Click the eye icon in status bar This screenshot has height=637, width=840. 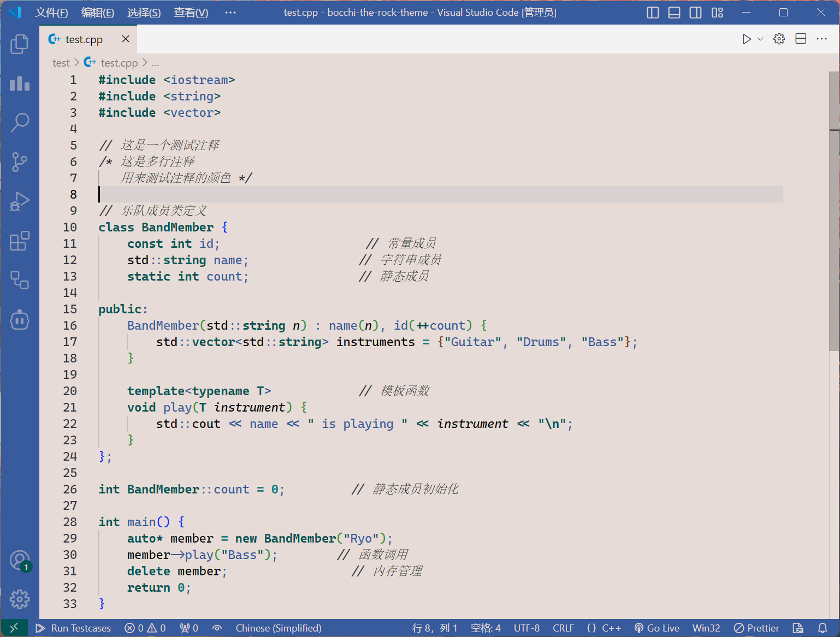(x=217, y=628)
